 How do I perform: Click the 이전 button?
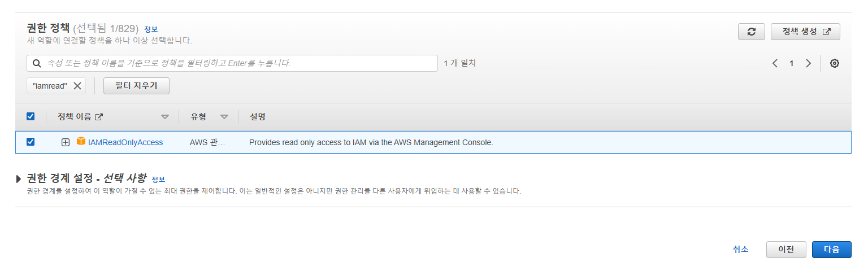click(x=786, y=250)
